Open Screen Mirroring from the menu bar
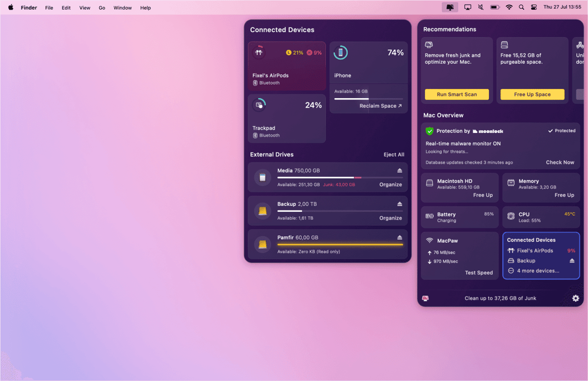 coord(468,7)
